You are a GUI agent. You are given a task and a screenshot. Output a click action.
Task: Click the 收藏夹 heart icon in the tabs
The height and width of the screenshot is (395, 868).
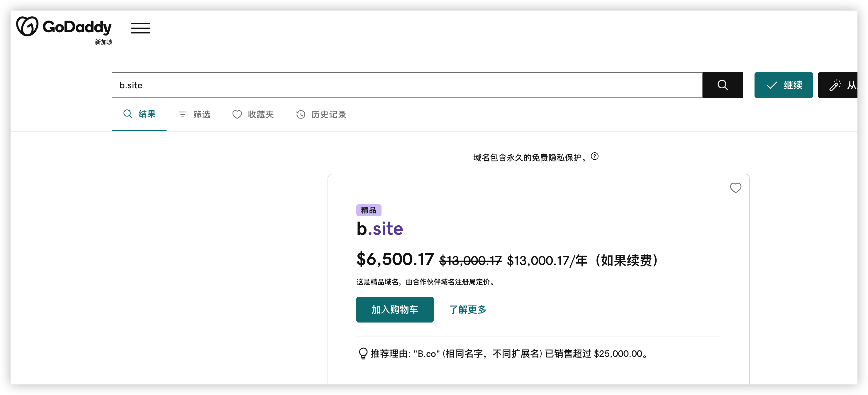[237, 115]
